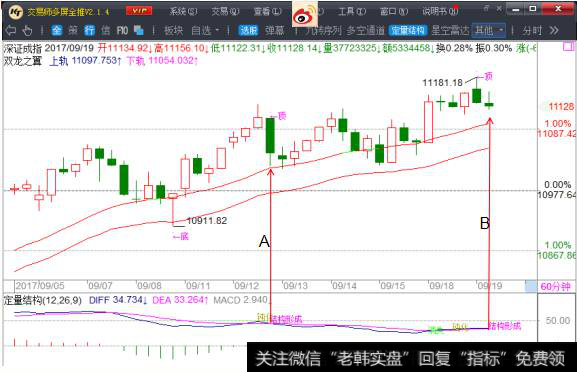Screen dimensions: 577x372
Task: Select the 星空雷达 indicator
Action: [x=450, y=31]
